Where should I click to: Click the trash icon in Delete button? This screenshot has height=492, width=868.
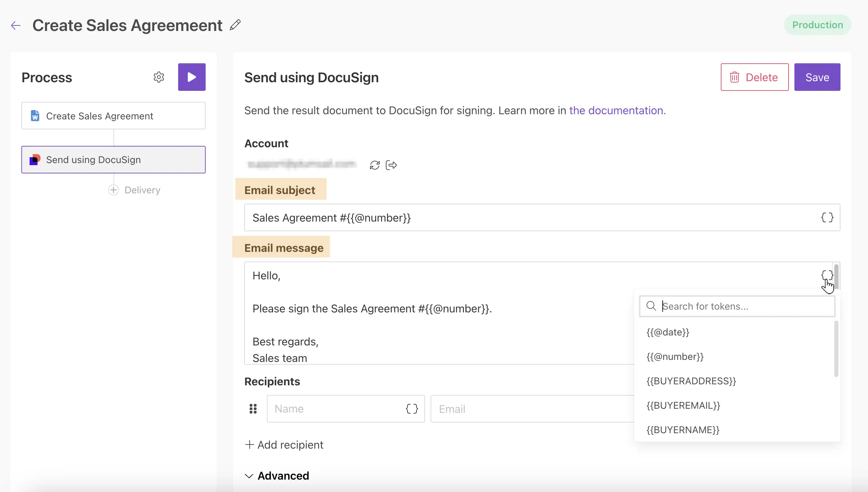click(x=734, y=77)
